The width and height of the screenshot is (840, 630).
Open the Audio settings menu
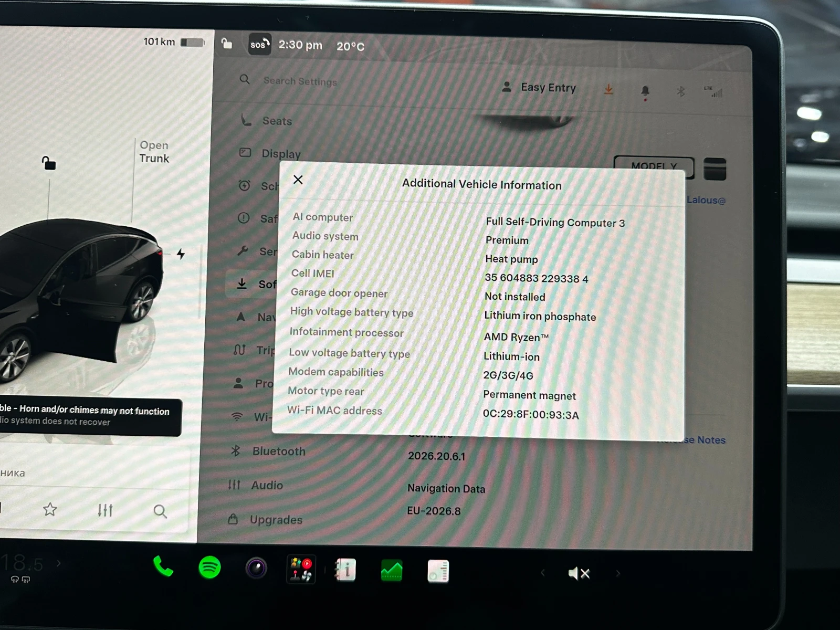pyautogui.click(x=256, y=485)
